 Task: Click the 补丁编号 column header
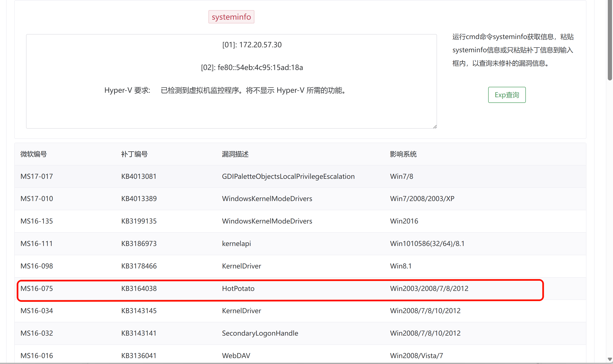[x=134, y=154]
